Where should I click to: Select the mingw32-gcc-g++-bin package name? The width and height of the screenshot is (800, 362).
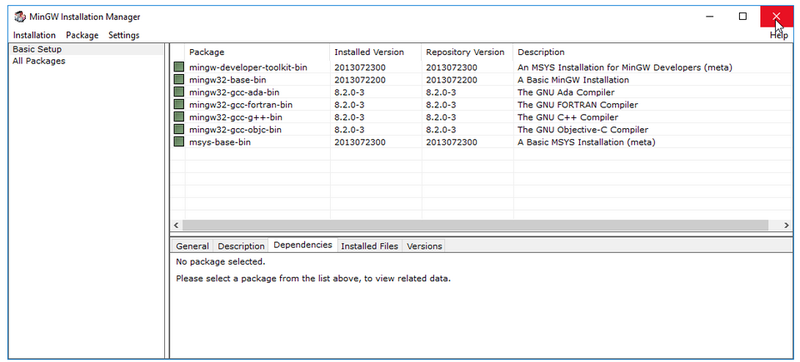236,117
